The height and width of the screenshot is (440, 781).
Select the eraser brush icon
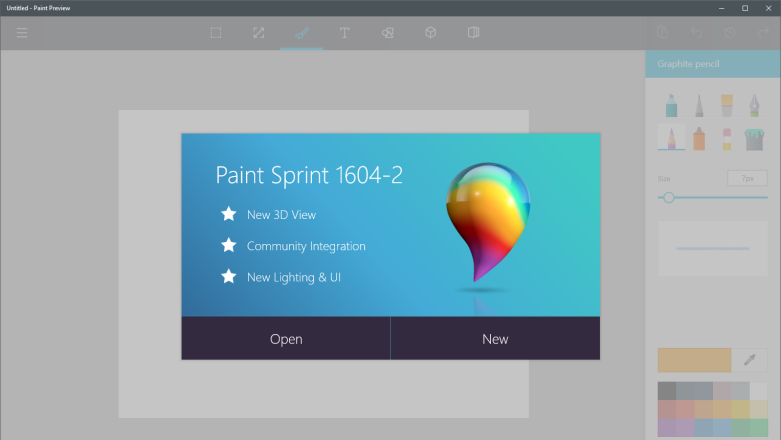(x=726, y=138)
